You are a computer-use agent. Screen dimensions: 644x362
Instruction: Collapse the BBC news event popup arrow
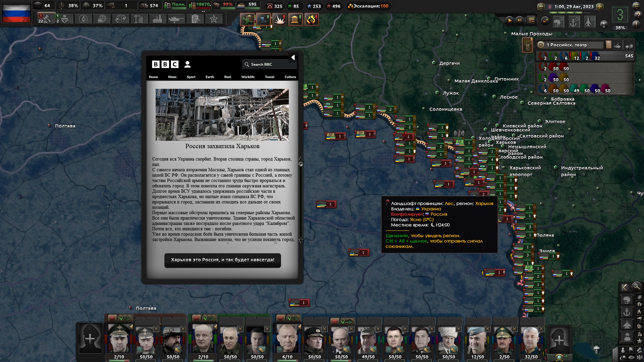[293, 57]
